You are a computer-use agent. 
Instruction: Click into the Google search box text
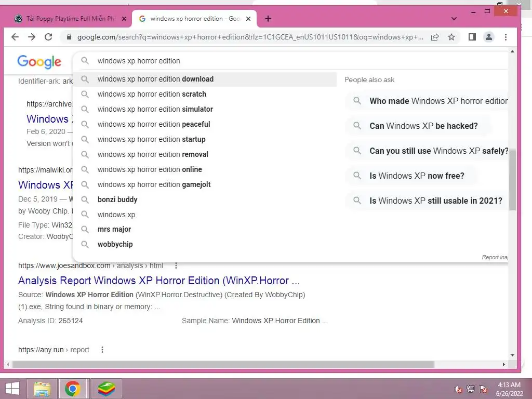[139, 61]
